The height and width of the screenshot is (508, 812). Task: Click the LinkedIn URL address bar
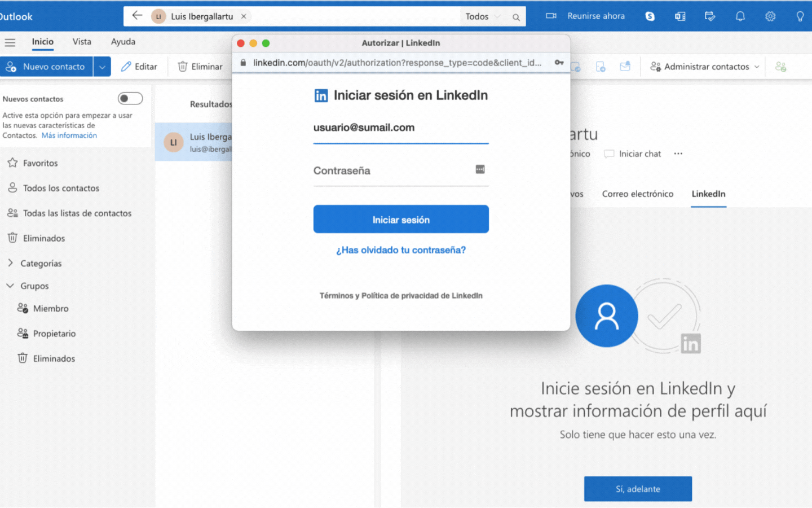397,63
